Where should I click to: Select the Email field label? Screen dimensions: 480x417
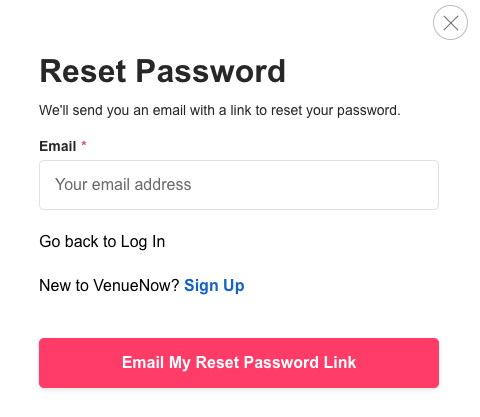click(58, 146)
